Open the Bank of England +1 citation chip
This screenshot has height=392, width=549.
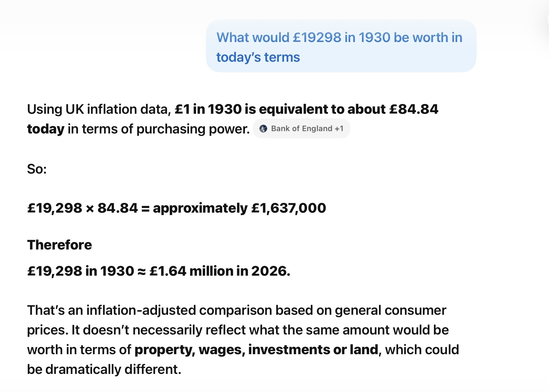pyautogui.click(x=301, y=129)
